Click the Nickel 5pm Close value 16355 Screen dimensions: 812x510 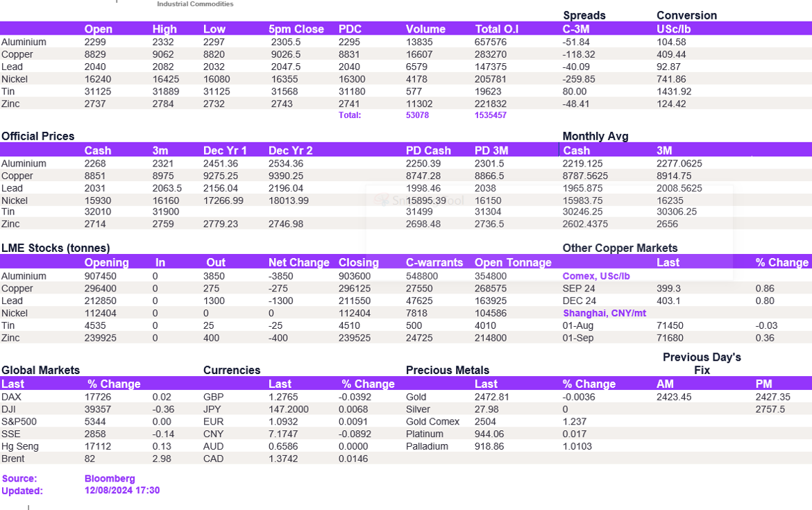[x=285, y=79]
